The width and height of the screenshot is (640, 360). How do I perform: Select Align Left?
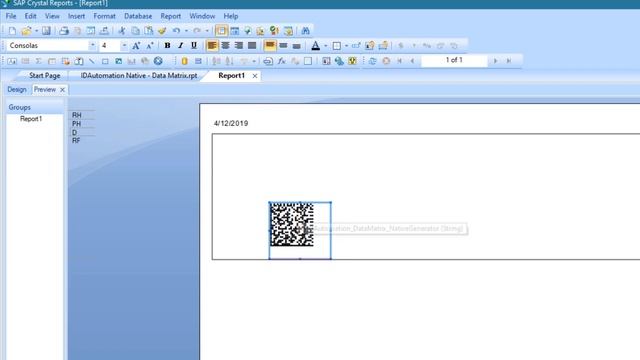(x=212, y=45)
